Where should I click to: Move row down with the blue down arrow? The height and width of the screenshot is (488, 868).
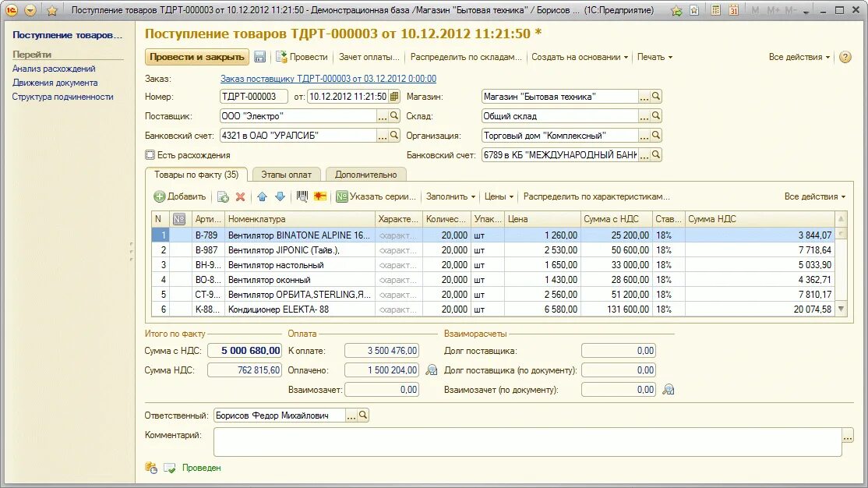280,196
